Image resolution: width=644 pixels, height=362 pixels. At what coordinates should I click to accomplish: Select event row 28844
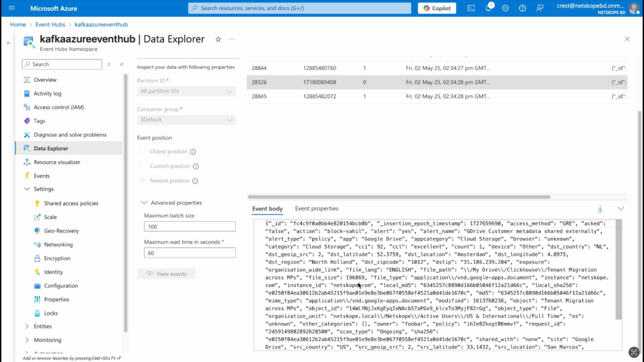click(x=437, y=68)
